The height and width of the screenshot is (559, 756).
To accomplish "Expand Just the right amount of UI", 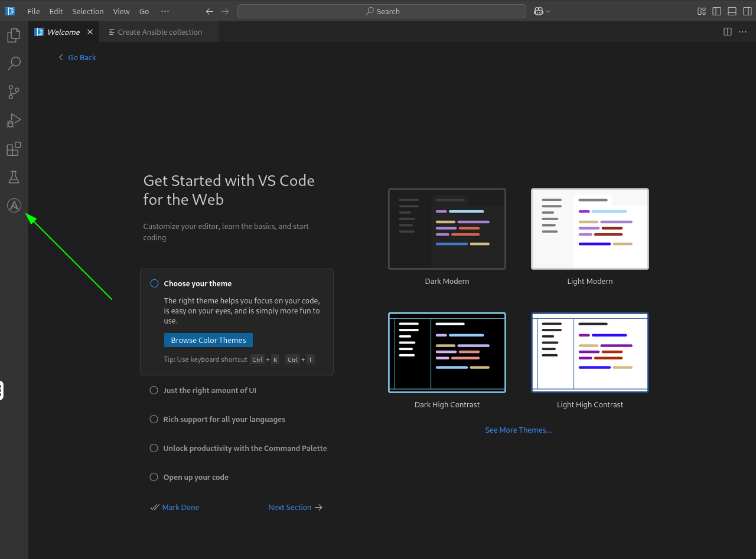I will click(210, 390).
